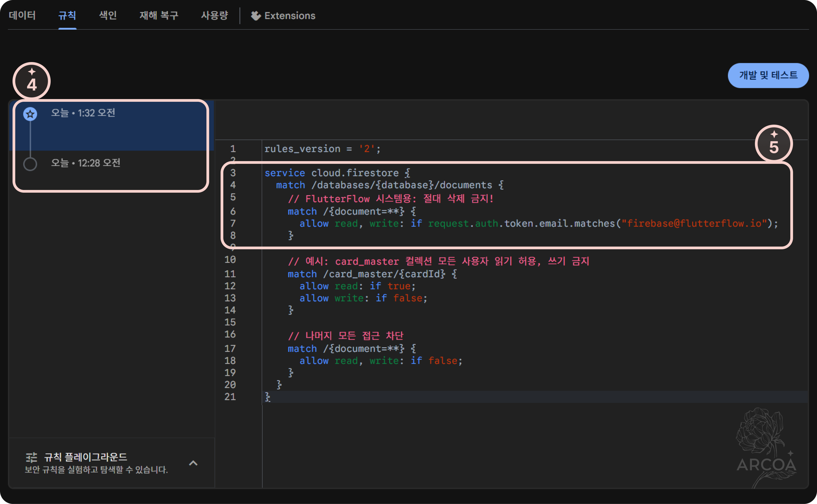Screen dimensions: 817x504
Task: Open the 색인 tab
Action: [108, 15]
